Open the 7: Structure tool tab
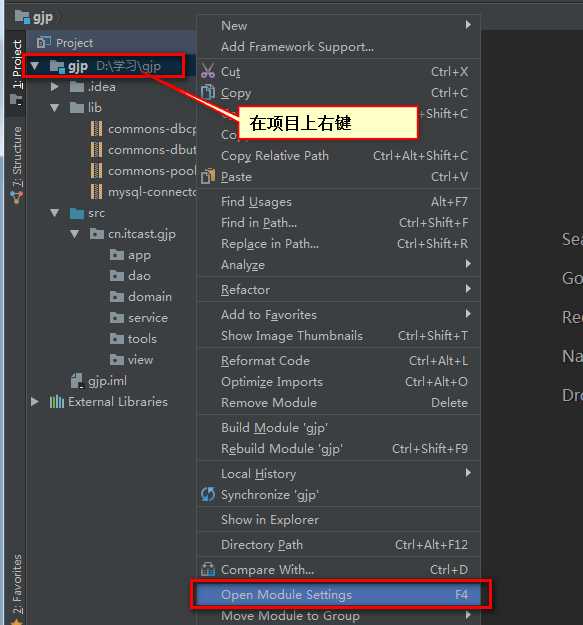This screenshot has width=583, height=625. pyautogui.click(x=16, y=164)
